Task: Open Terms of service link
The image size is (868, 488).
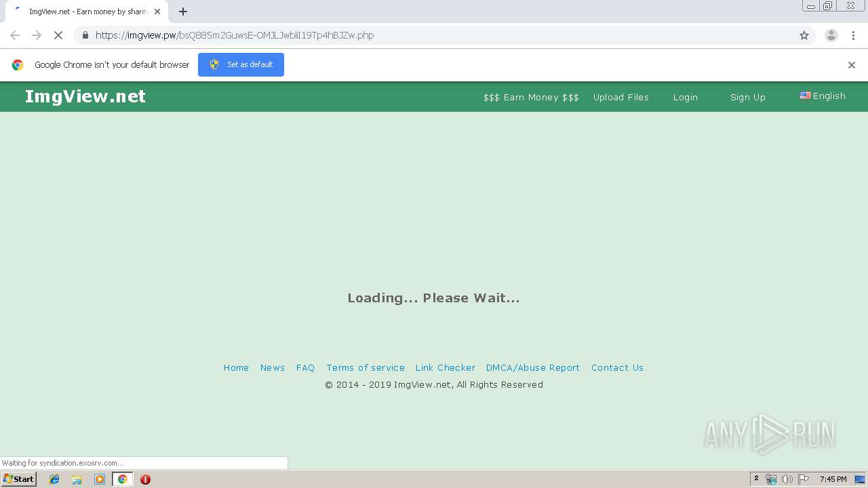Action: coord(366,367)
